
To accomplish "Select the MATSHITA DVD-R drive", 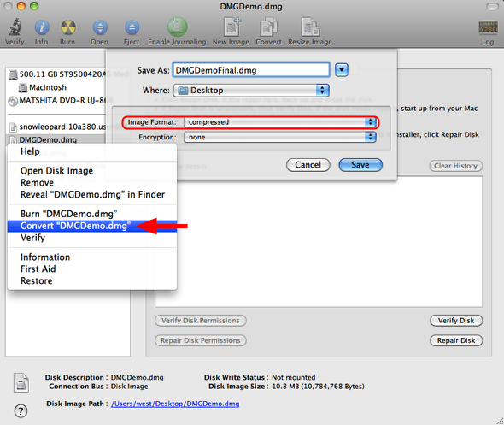I will (56, 101).
